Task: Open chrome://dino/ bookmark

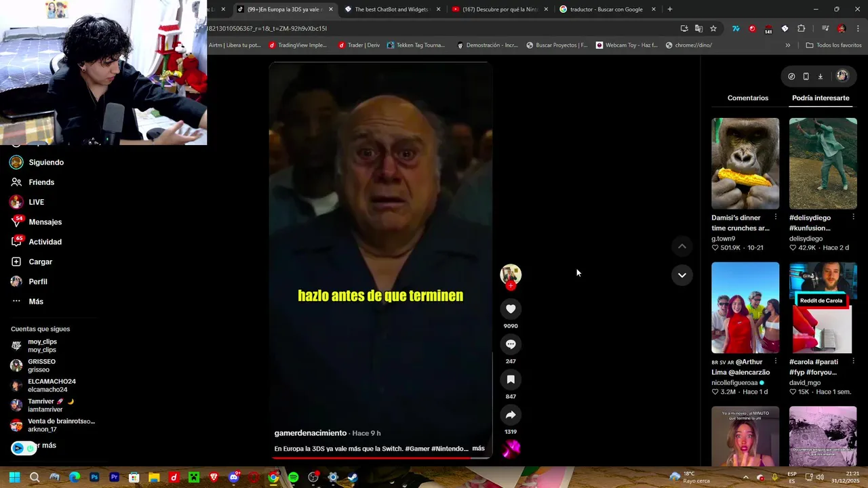Action: [688, 45]
